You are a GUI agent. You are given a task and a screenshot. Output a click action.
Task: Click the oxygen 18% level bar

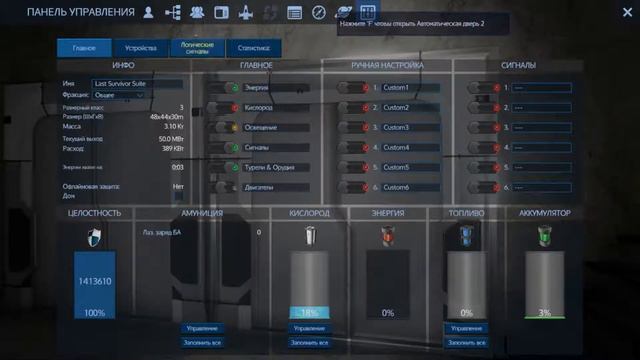pos(309,285)
